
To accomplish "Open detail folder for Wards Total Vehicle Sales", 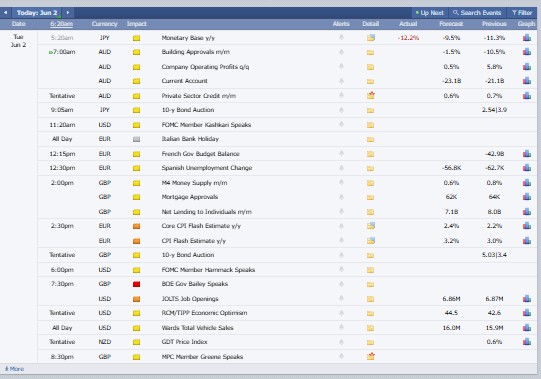I will coord(371,328).
